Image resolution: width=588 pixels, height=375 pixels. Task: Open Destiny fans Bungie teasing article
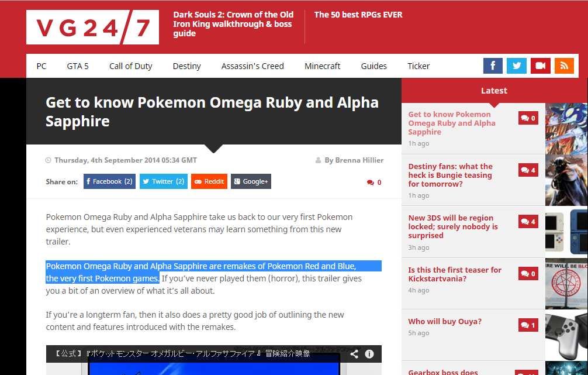pos(451,175)
